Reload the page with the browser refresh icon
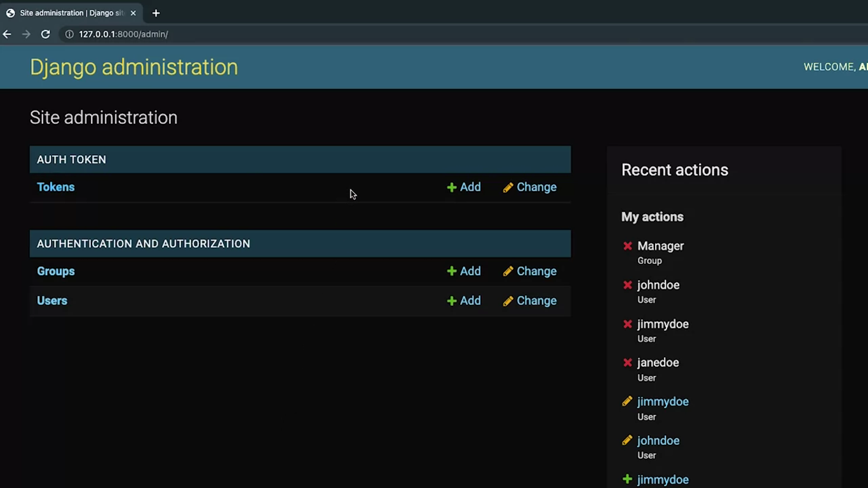Image resolution: width=868 pixels, height=488 pixels. point(46,34)
